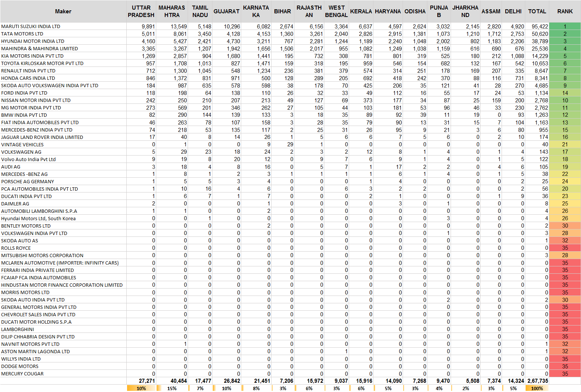581x392 pixels.
Task: Select Tata Motors total value 50,620
Action: point(537,34)
